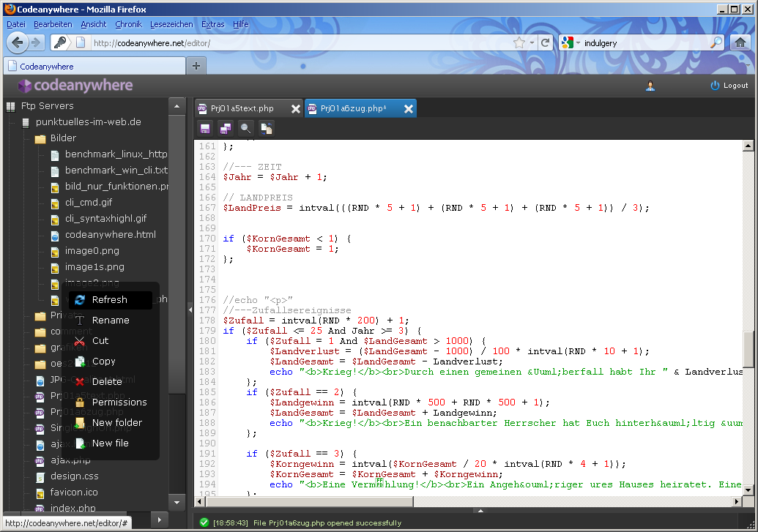Click the URL address field
Image resolution: width=758 pixels, height=532 pixels.
tap(300, 43)
